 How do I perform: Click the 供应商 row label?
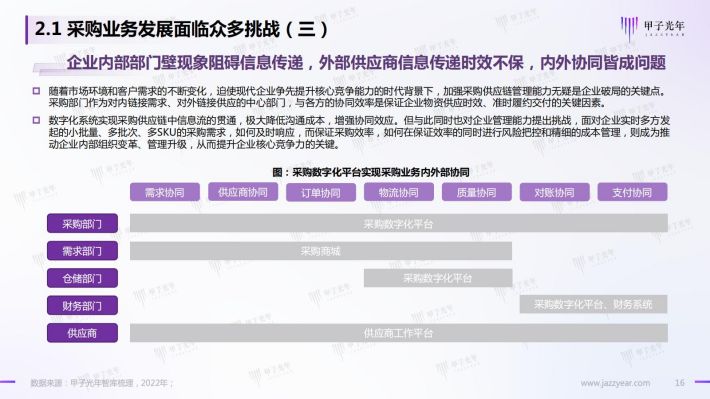tap(82, 333)
